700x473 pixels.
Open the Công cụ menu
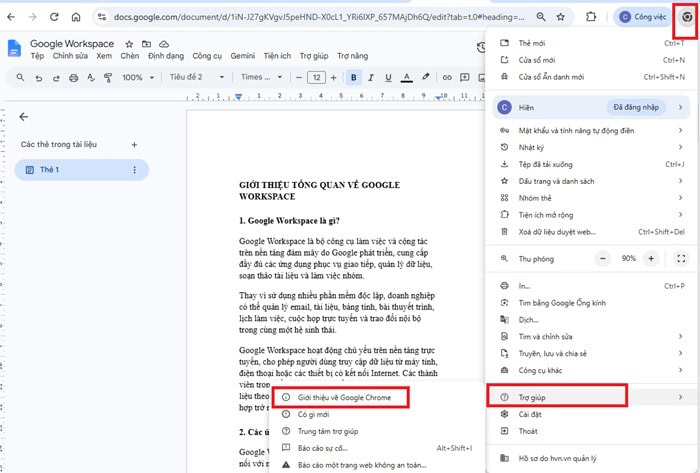coord(207,56)
